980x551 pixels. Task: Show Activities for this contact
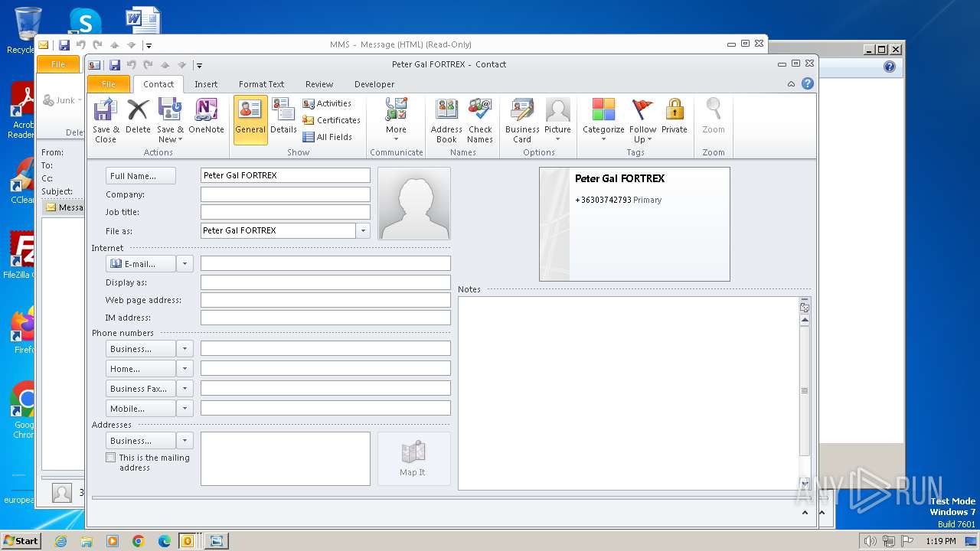click(327, 103)
